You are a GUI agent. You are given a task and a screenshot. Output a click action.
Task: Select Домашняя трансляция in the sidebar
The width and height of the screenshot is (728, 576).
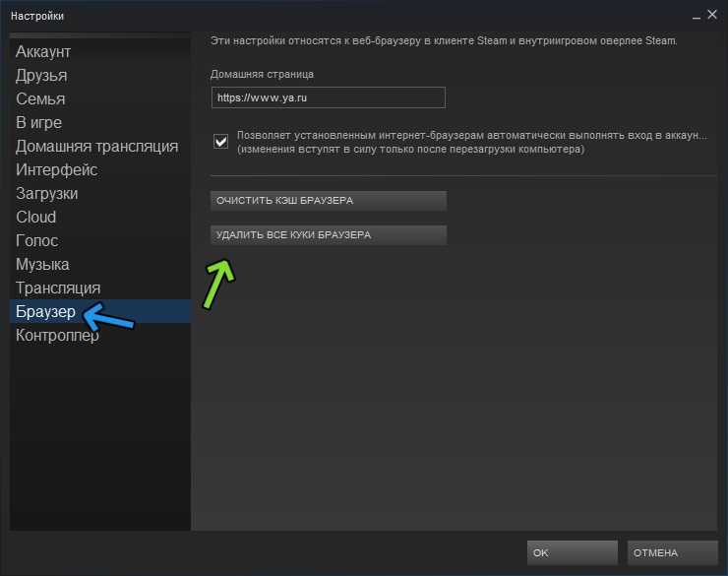(100, 147)
